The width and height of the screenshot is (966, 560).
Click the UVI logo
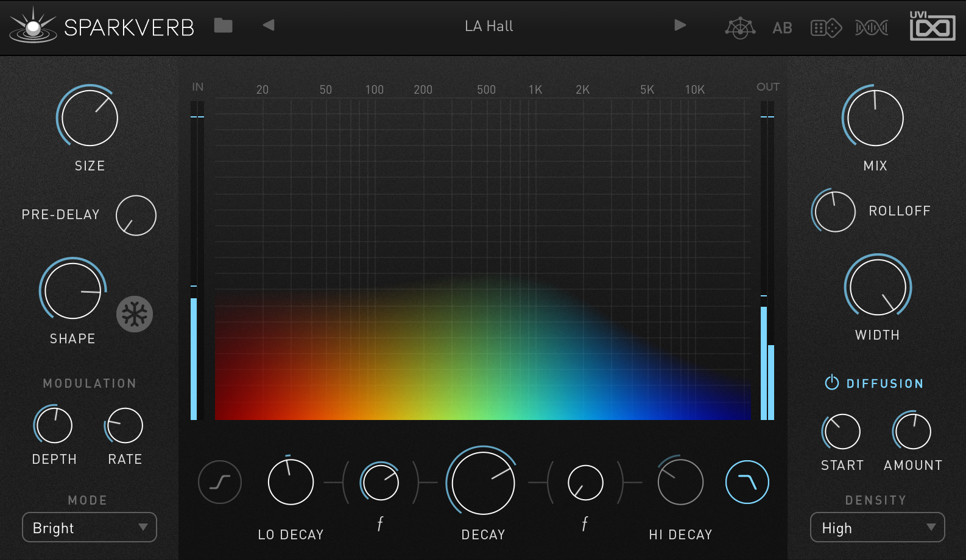tap(932, 26)
